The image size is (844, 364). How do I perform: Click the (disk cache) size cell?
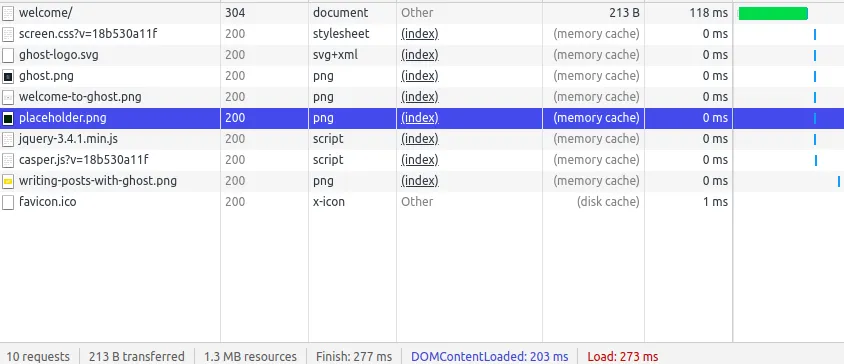[608, 202]
